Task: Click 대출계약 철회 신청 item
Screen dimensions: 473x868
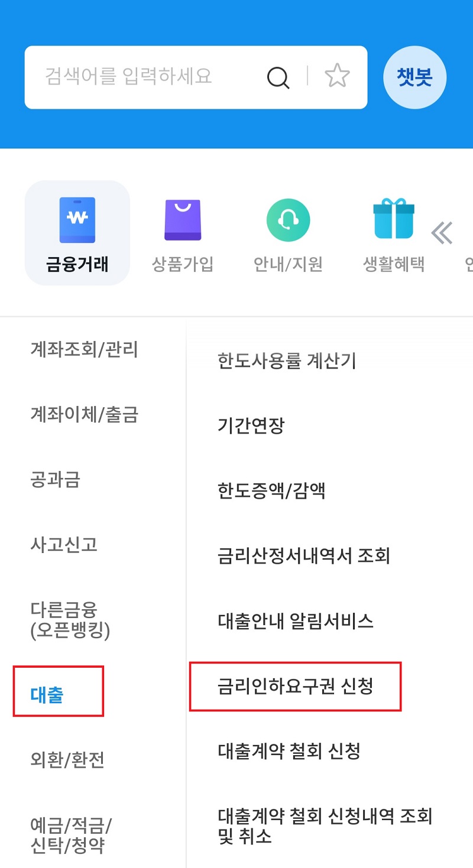Action: pyautogui.click(x=289, y=752)
